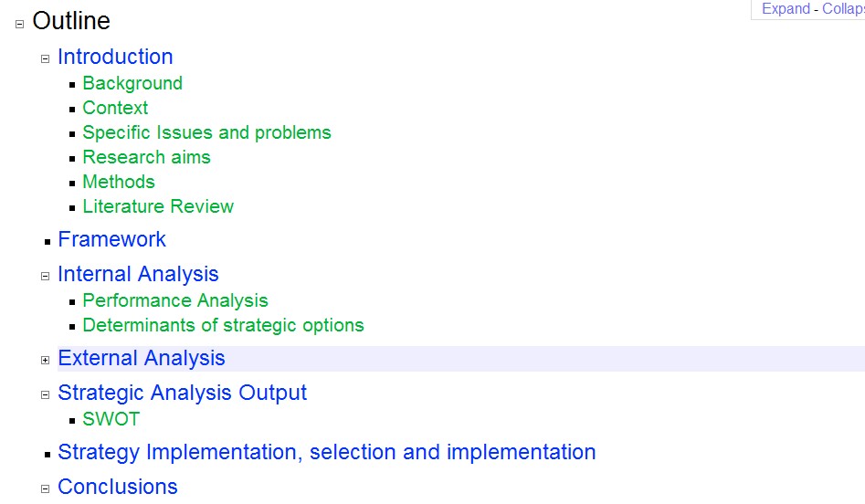Screen dimensions: 865x504
Task: Select the Methods item
Action: (x=119, y=182)
